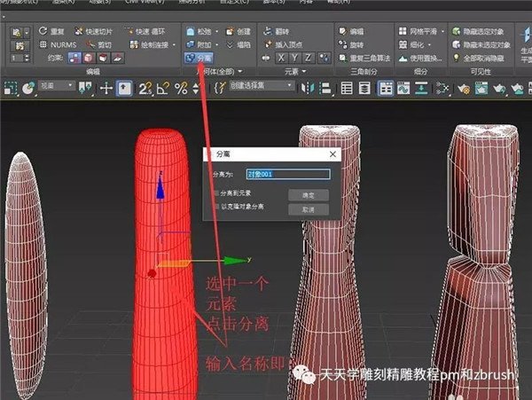Click the X axis button
The width and height of the screenshot is (532, 400).
281,58
